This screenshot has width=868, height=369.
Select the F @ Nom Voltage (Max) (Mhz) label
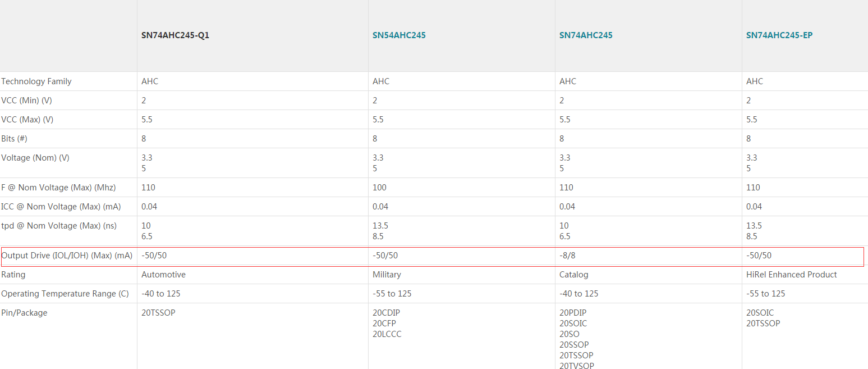[x=58, y=188]
